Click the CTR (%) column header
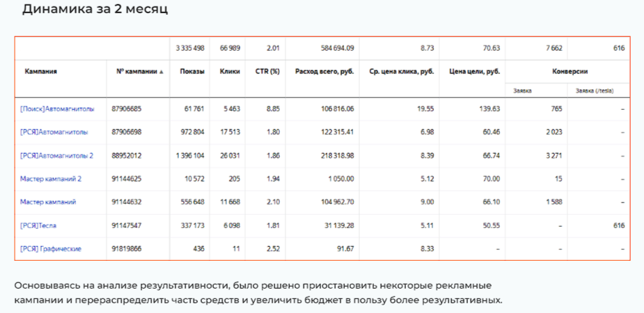 click(x=269, y=72)
